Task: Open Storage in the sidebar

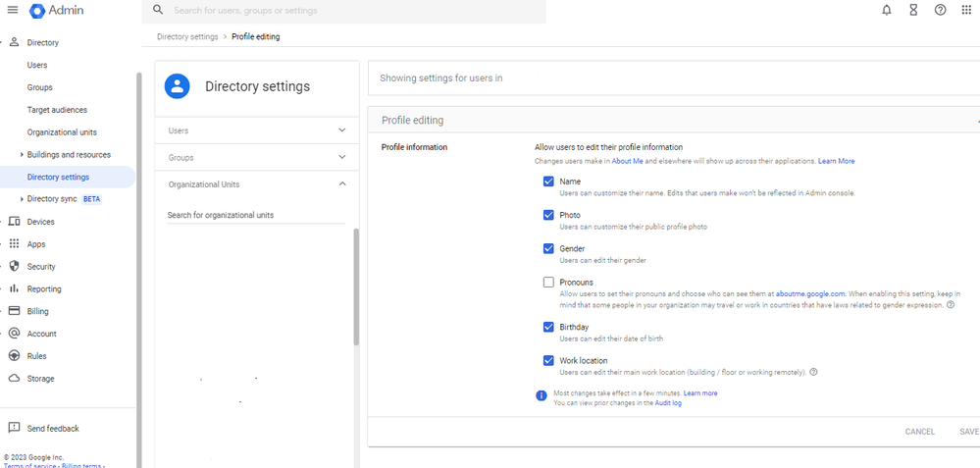Action: click(40, 379)
